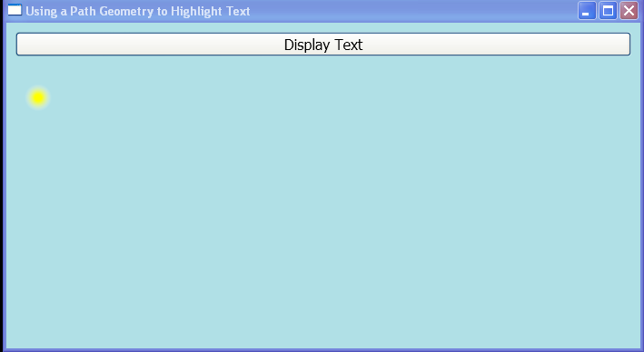Click the Display Text button
644x352 pixels.
click(322, 44)
